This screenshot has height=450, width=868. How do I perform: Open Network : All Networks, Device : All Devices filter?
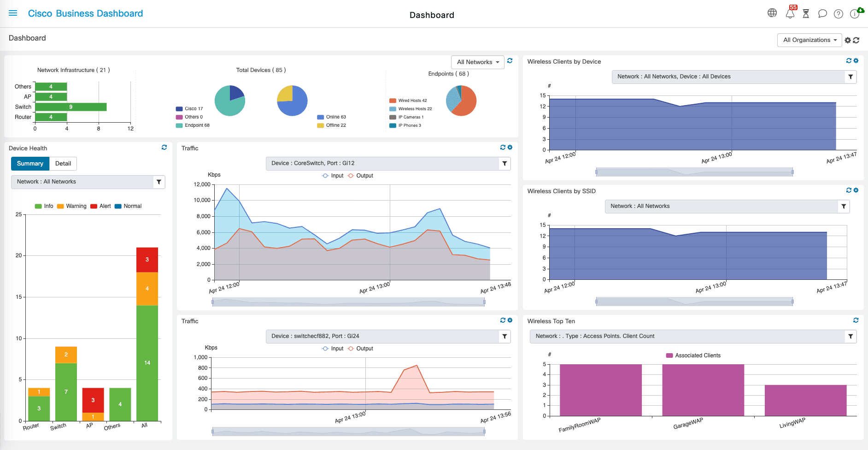(734, 77)
